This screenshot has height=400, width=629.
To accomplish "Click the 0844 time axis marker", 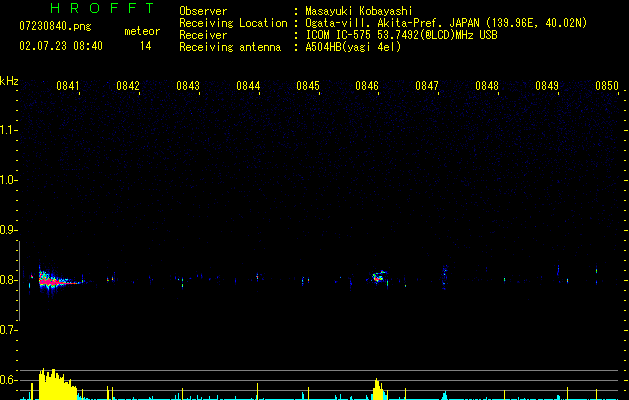I will [248, 86].
